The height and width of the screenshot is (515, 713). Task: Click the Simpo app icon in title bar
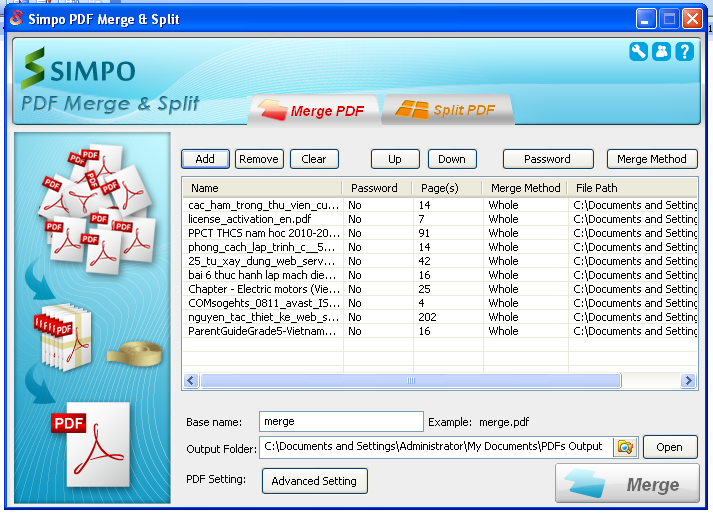[x=16, y=18]
